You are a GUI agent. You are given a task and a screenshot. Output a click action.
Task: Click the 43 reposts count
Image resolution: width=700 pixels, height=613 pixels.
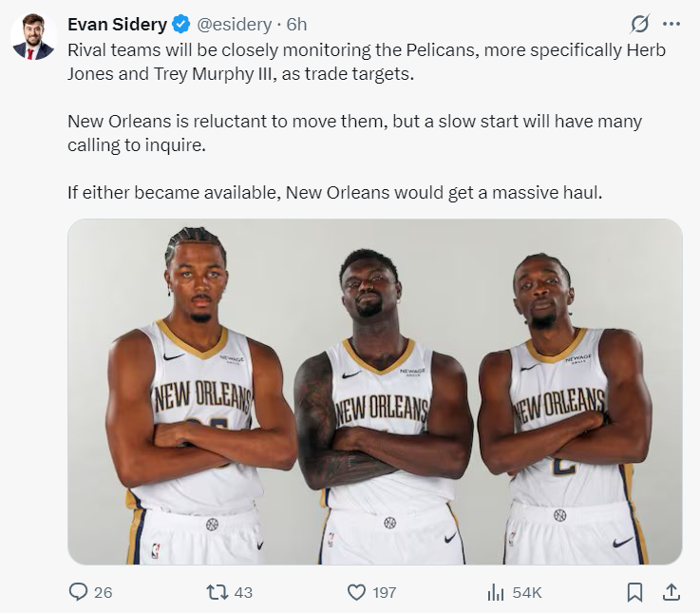click(x=243, y=592)
